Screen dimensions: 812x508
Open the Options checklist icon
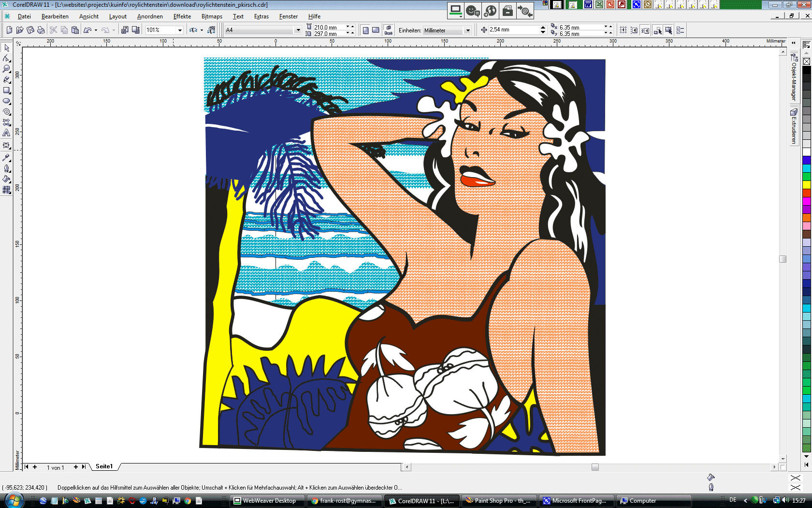tap(681, 30)
